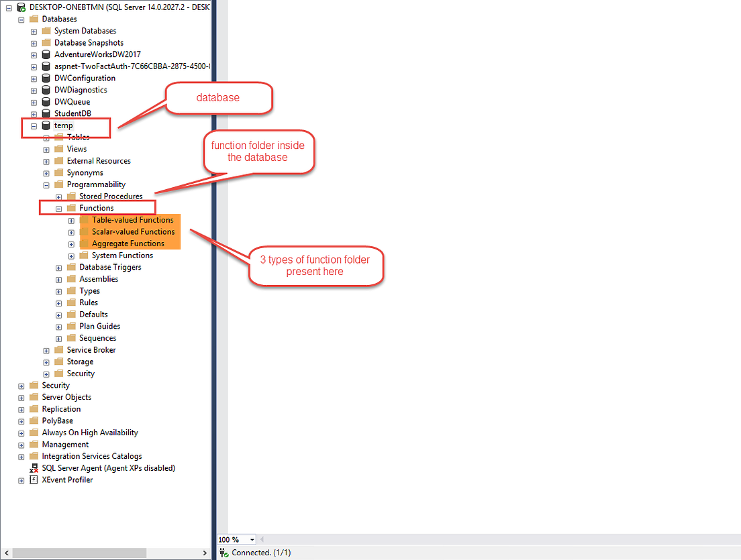Click the horizontal scrollbar right arrow
741x560 pixels.
pos(205,553)
